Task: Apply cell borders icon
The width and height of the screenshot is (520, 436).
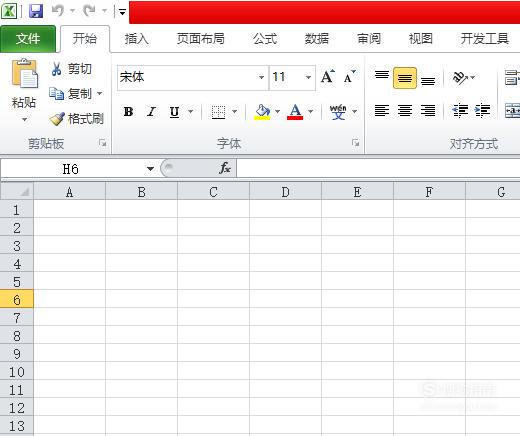Action: coord(219,112)
